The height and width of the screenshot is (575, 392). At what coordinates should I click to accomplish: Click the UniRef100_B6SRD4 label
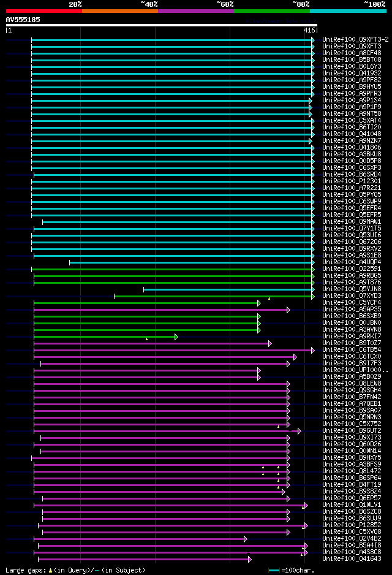pyautogui.click(x=352, y=175)
